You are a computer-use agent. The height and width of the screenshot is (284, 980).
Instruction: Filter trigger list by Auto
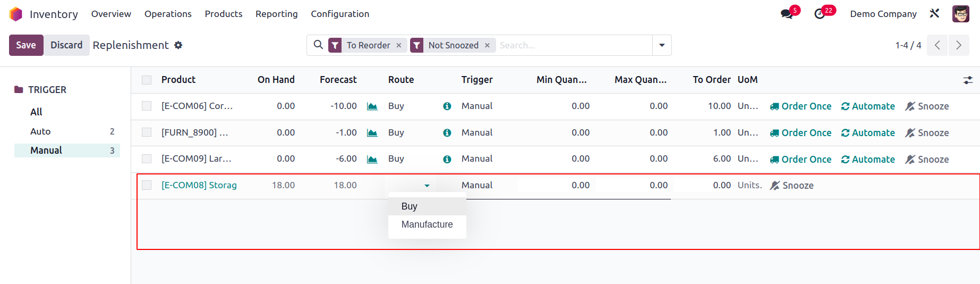pos(40,131)
